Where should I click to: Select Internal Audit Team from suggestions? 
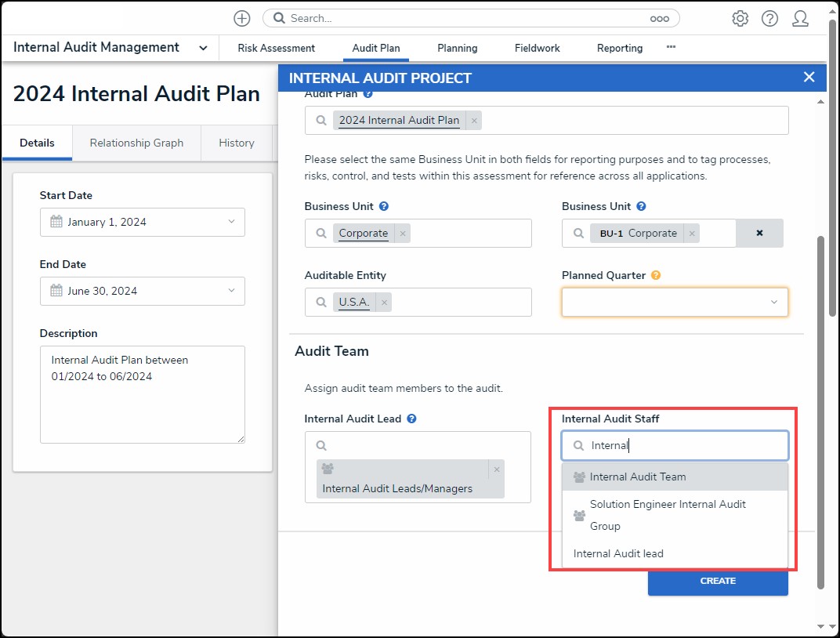point(638,477)
